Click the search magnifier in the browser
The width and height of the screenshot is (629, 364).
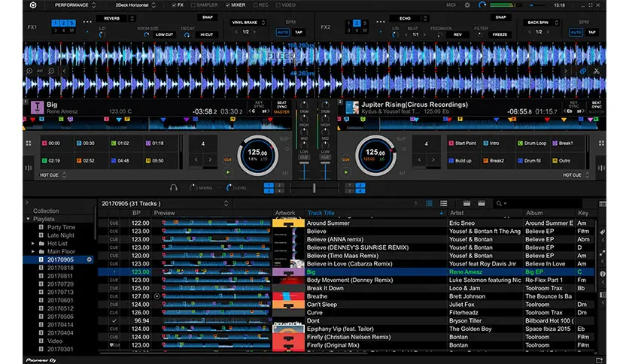[x=497, y=203]
